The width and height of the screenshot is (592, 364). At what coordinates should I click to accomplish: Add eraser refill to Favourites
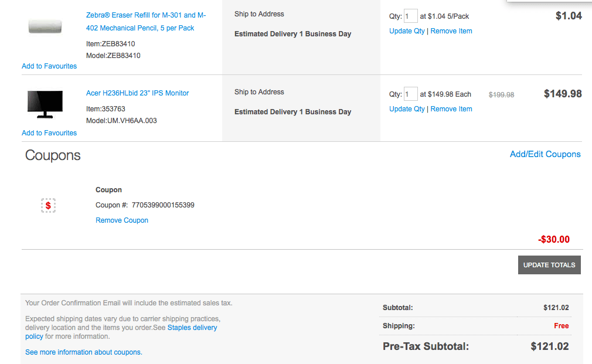[49, 66]
